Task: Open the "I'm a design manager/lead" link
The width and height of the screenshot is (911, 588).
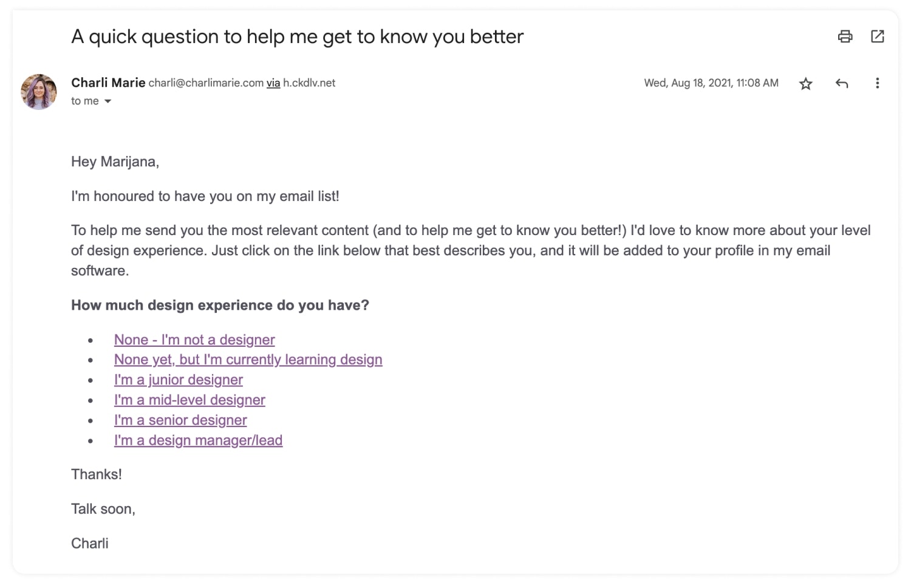Action: [x=199, y=440]
